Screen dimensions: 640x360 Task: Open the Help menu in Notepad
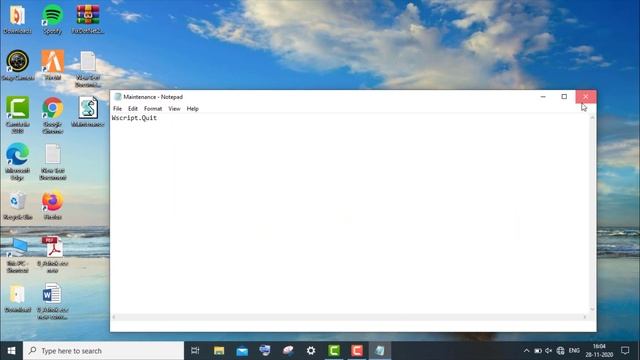coord(192,109)
